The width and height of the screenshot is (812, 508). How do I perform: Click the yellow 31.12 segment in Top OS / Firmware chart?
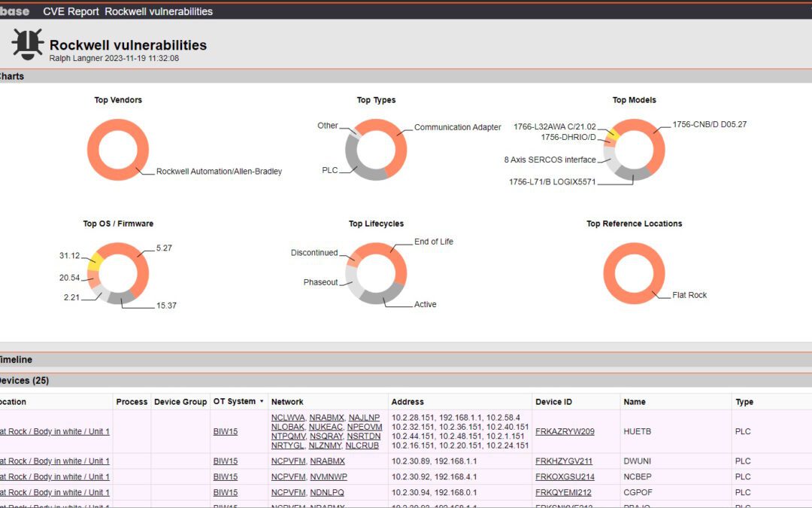click(x=95, y=262)
